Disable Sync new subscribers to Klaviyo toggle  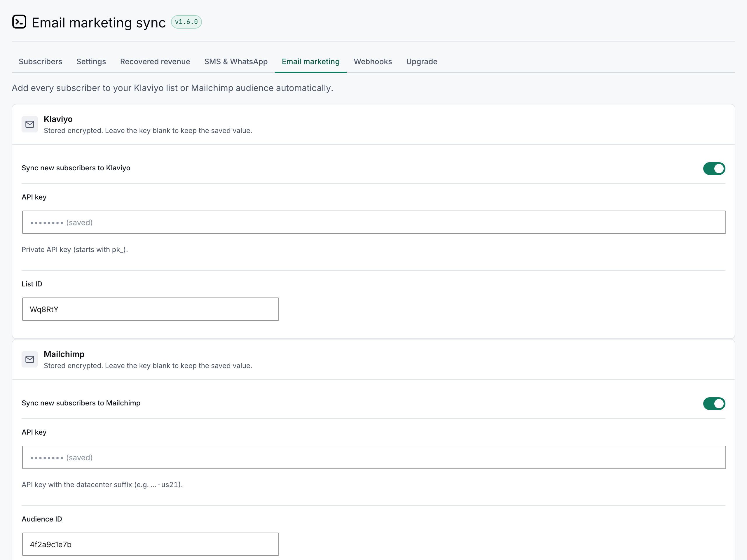[714, 169]
